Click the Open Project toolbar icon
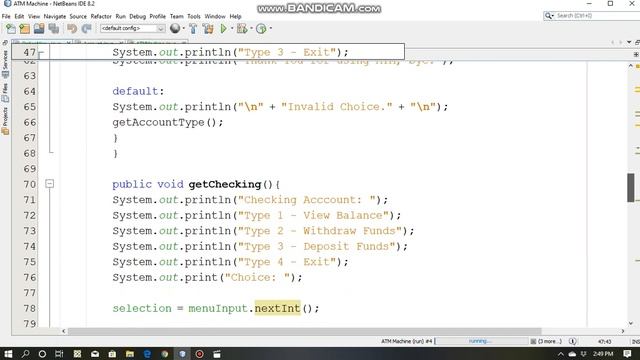640x360 pixels. (39, 29)
